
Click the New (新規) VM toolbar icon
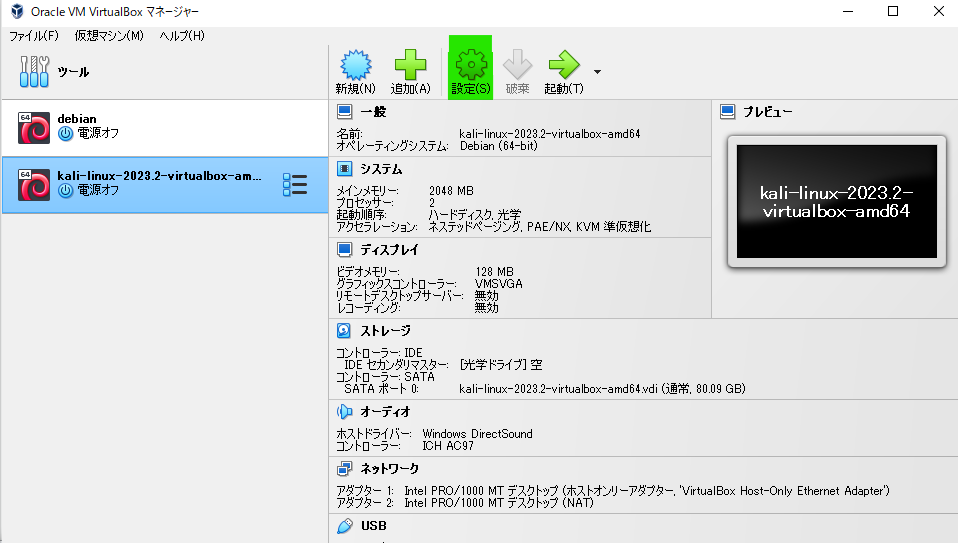[x=356, y=65]
